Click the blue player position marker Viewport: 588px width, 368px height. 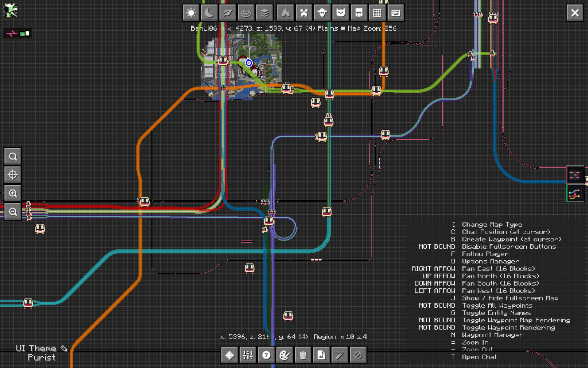pyautogui.click(x=249, y=63)
